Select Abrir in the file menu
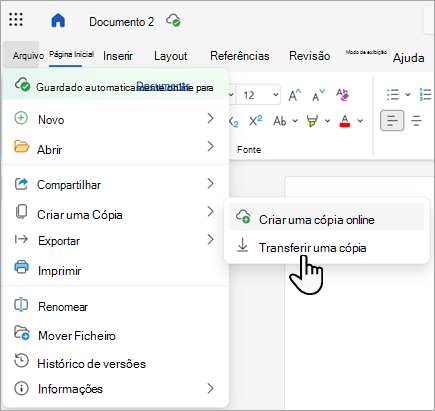The image size is (435, 411). point(115,148)
